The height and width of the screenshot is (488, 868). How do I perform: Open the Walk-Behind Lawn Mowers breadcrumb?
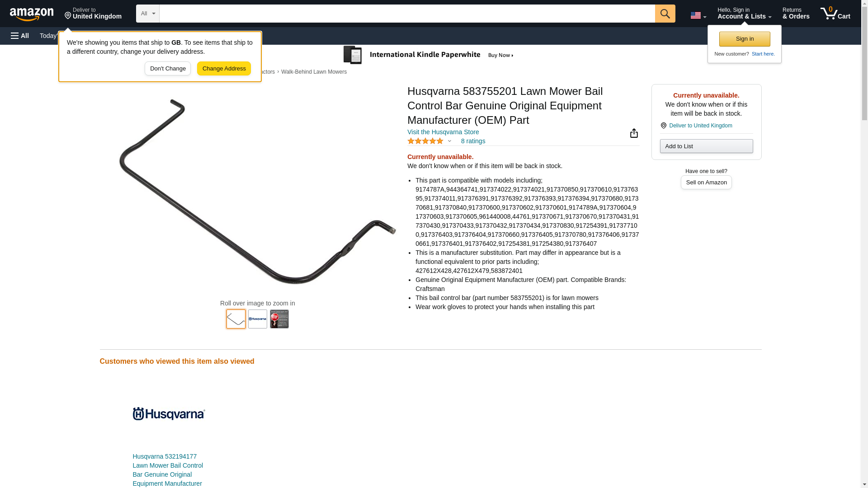pyautogui.click(x=314, y=72)
